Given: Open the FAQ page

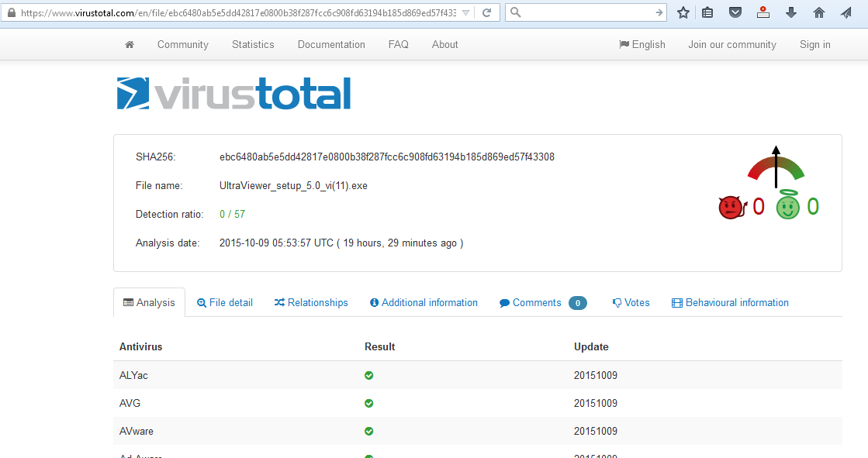Looking at the screenshot, I should (399, 45).
